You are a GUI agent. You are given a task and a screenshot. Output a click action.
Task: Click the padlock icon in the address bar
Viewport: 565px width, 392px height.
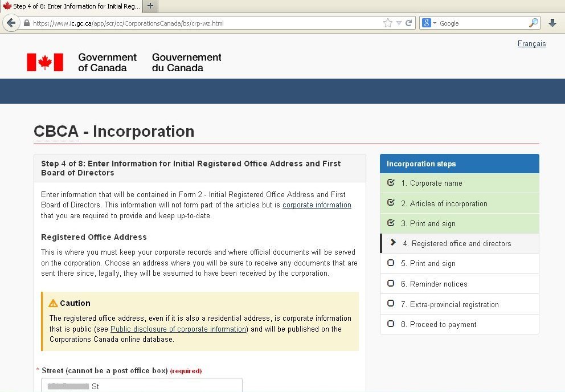coord(26,23)
